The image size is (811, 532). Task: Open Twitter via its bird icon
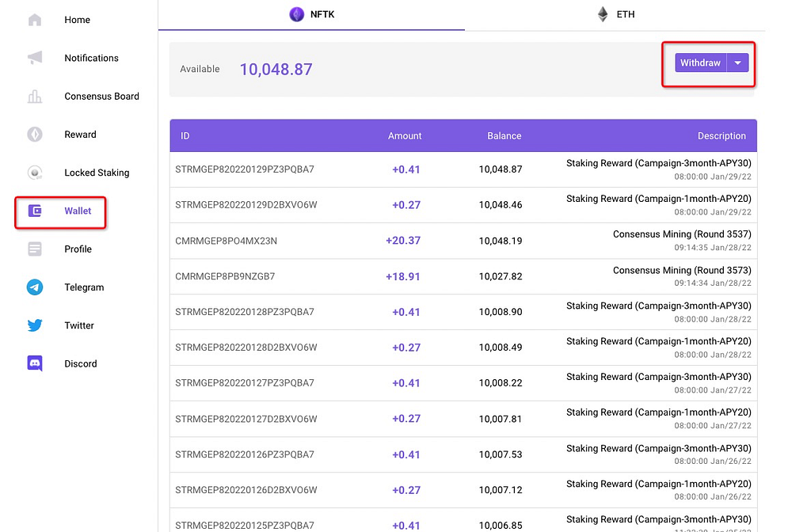35,325
